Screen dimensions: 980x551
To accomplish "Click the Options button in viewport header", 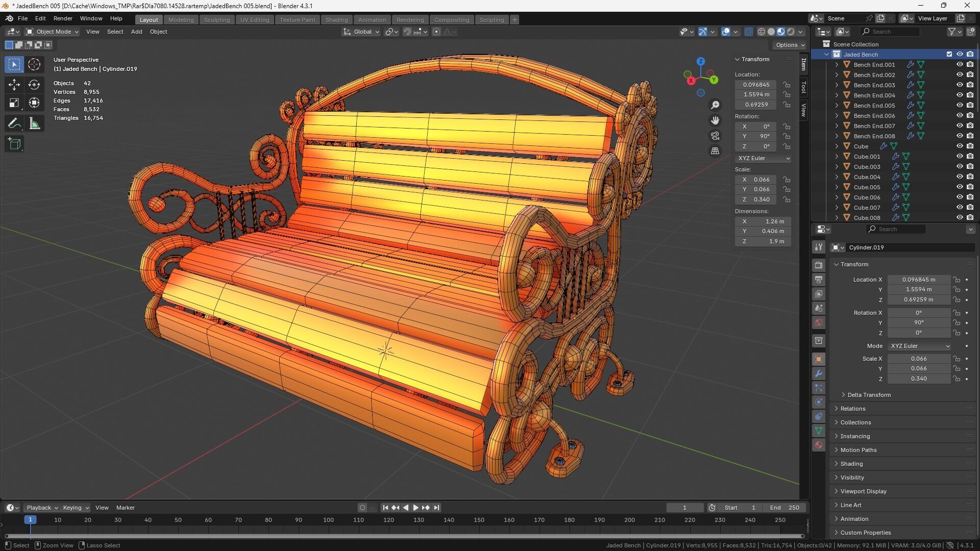I will [x=790, y=45].
